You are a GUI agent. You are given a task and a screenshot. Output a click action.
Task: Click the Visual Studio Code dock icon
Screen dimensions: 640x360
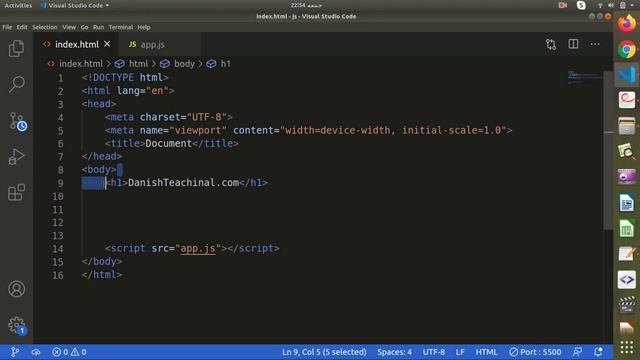(627, 75)
